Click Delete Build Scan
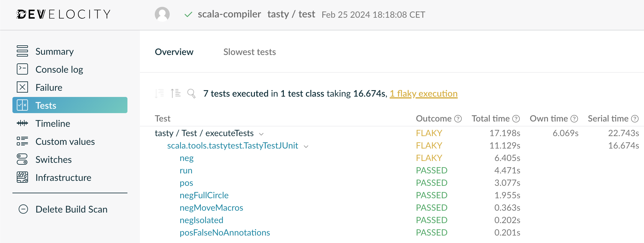The height and width of the screenshot is (243, 644). click(x=71, y=209)
